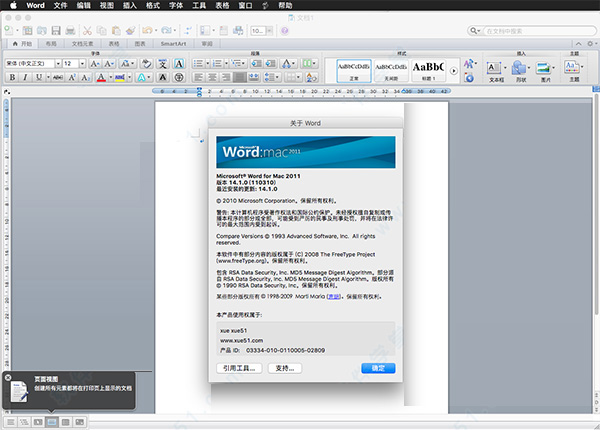Viewport: 600px width, 430px height.
Task: Click the search in document field
Action: click(539, 31)
